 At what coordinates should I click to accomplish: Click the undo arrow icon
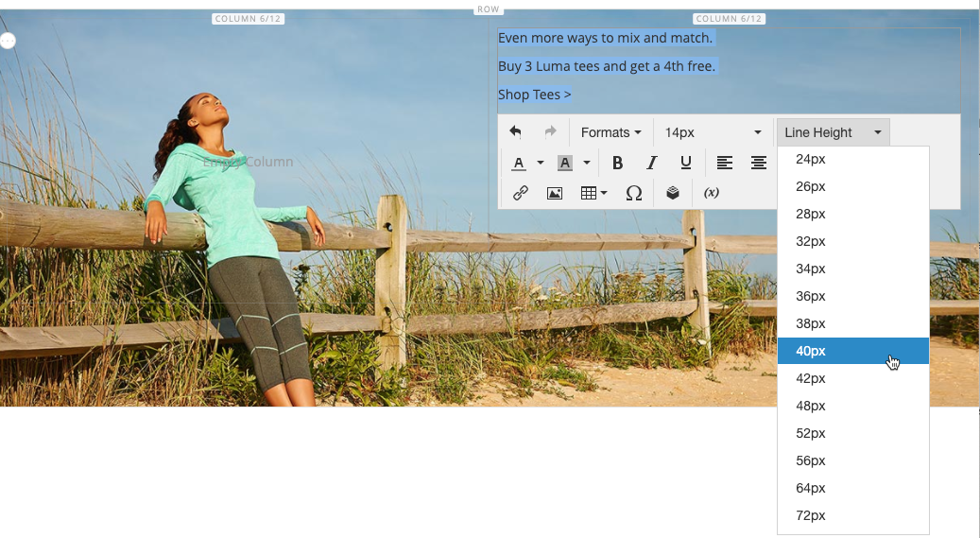pos(515,132)
